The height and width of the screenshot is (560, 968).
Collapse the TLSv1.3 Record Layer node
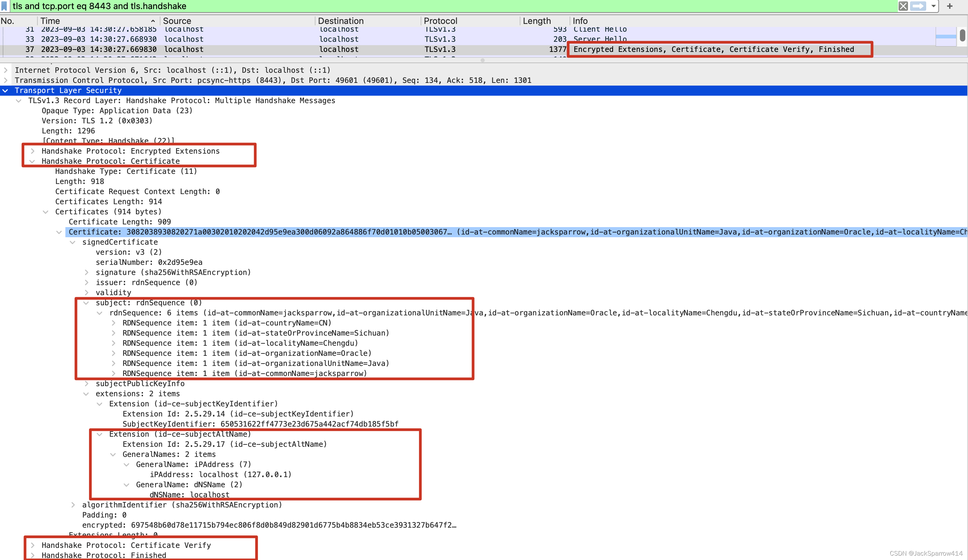pyautogui.click(x=19, y=101)
